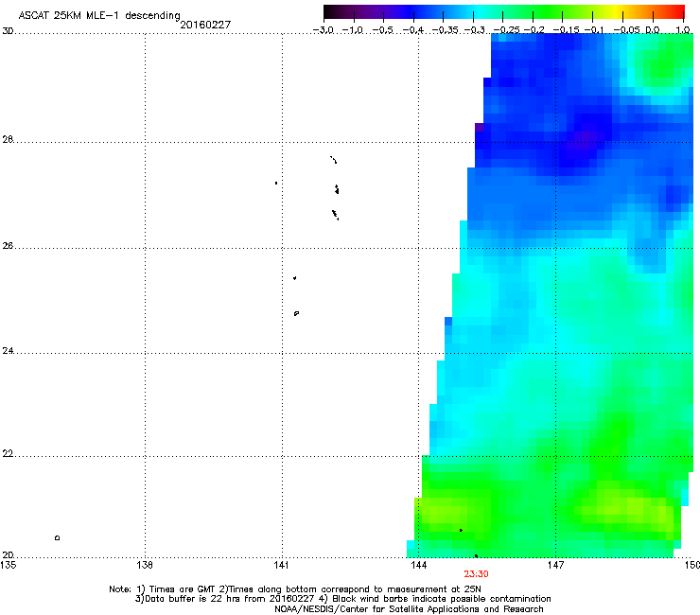Click the '-0.2' color scale label
Image resolution: width=700 pixels, height=615 pixels.
pos(534,30)
